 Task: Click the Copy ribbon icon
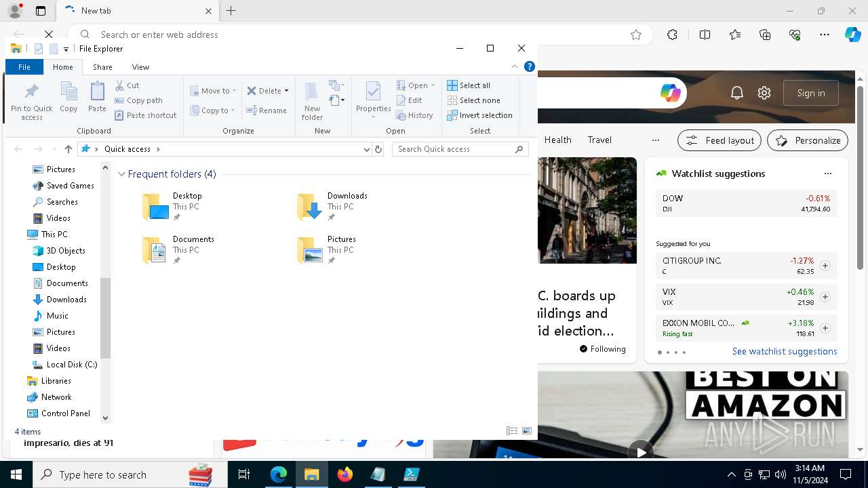coord(68,97)
